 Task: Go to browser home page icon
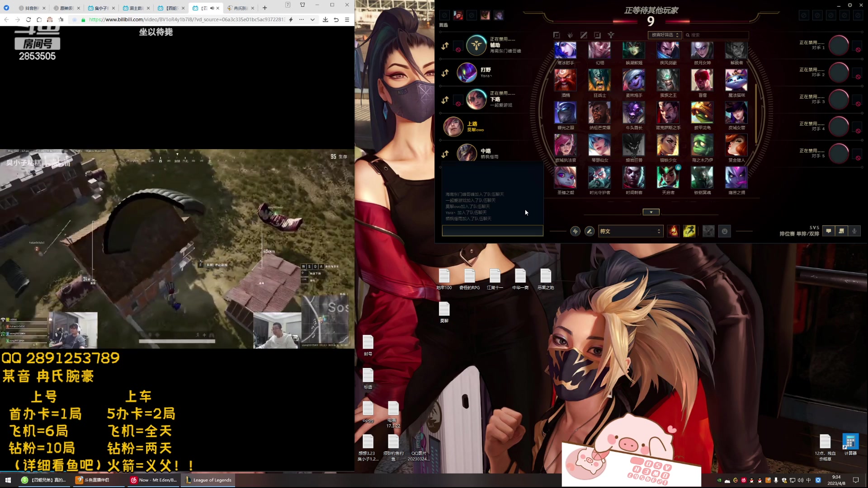39,19
